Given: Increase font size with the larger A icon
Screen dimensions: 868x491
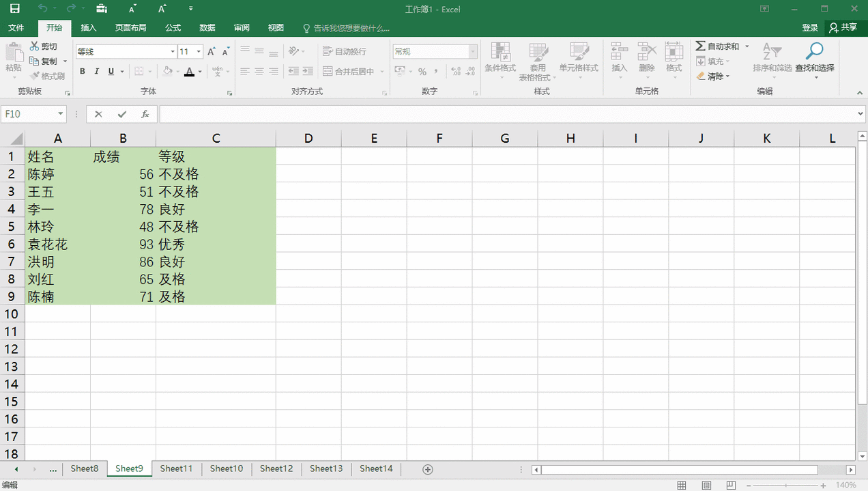Looking at the screenshot, I should pos(211,52).
